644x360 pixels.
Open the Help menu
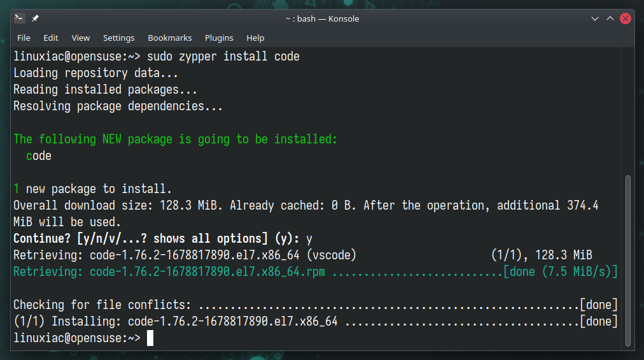coord(255,38)
